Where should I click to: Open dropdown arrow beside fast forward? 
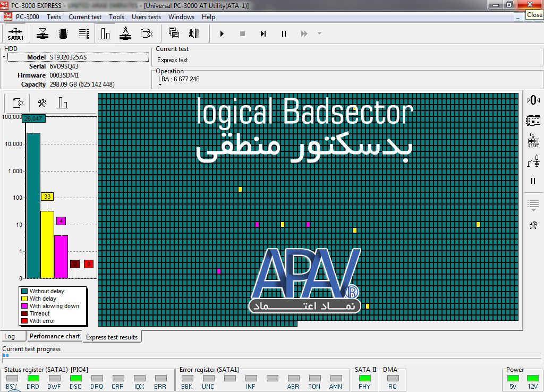pos(319,33)
